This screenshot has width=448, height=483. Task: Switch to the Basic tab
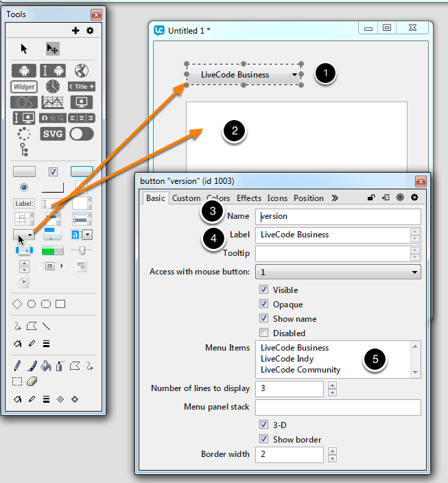pyautogui.click(x=156, y=198)
